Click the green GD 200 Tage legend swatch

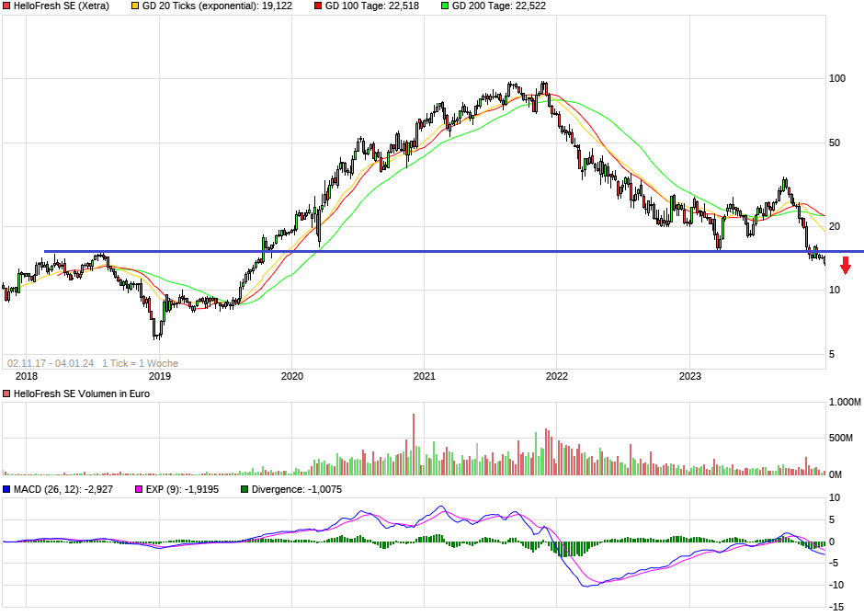pos(445,6)
